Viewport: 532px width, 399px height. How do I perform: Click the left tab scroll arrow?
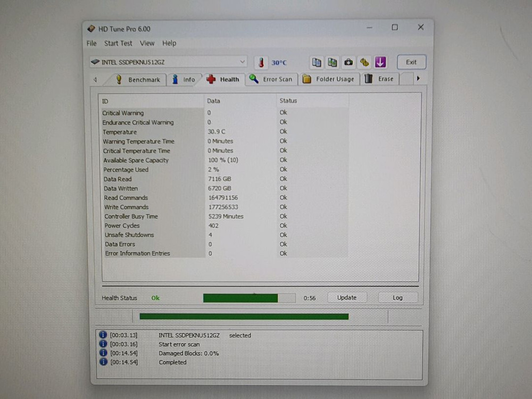(x=96, y=79)
